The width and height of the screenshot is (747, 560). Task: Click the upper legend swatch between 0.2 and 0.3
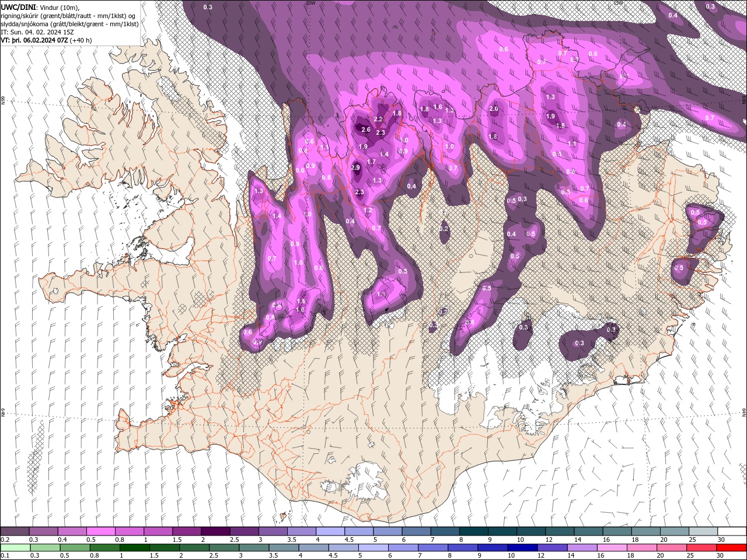[x=15, y=531]
